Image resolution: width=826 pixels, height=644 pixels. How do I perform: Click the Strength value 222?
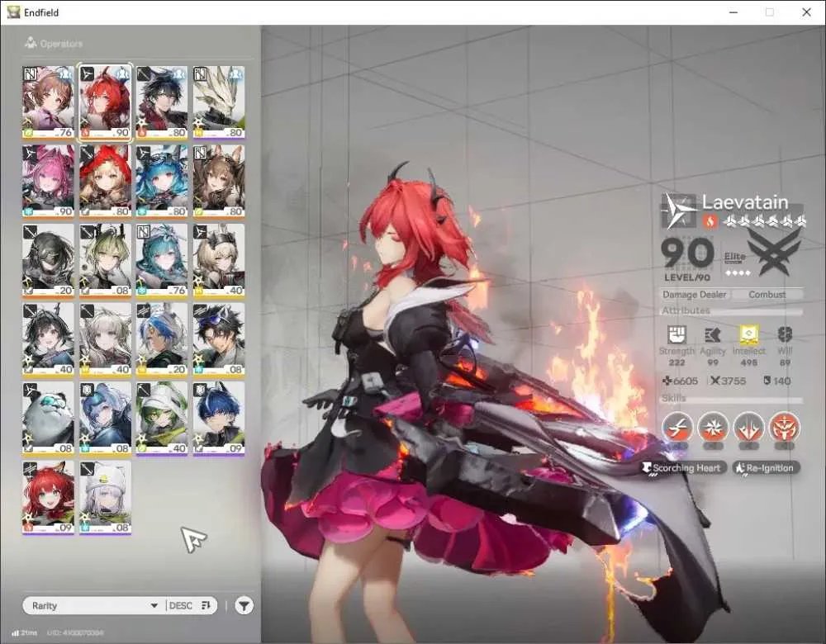[676, 362]
